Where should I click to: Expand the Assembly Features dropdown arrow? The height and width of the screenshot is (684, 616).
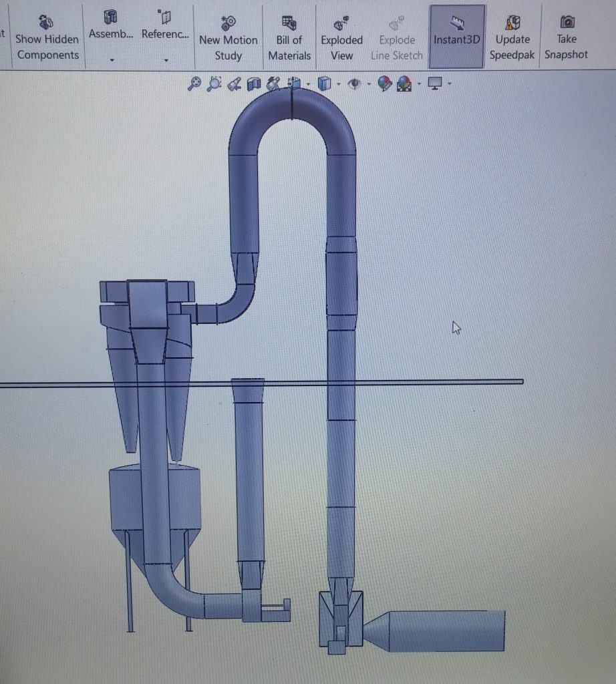click(112, 60)
